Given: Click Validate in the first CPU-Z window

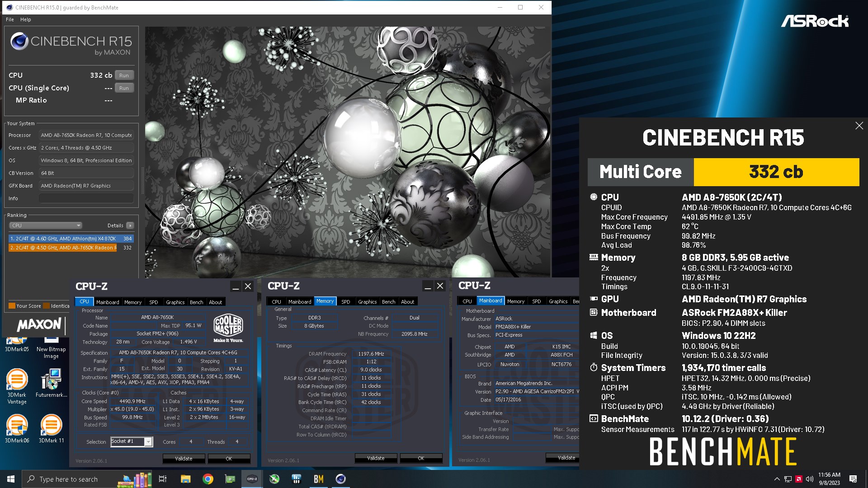Looking at the screenshot, I should [184, 458].
